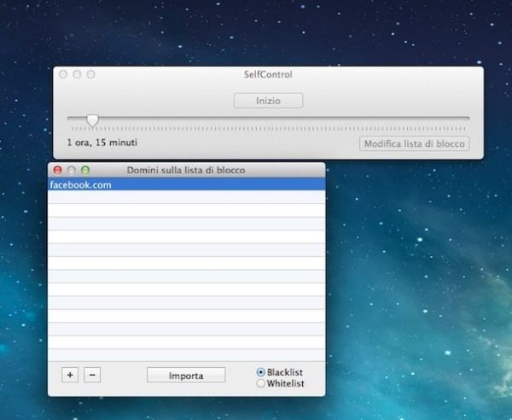Click the far right end of duration slider

[468, 119]
